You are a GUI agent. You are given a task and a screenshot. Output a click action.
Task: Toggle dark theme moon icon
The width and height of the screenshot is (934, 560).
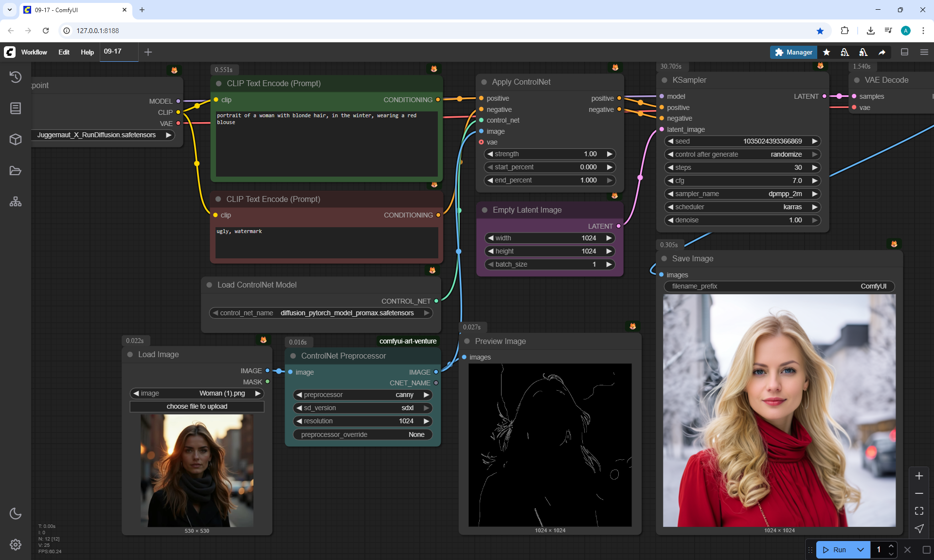click(x=16, y=513)
